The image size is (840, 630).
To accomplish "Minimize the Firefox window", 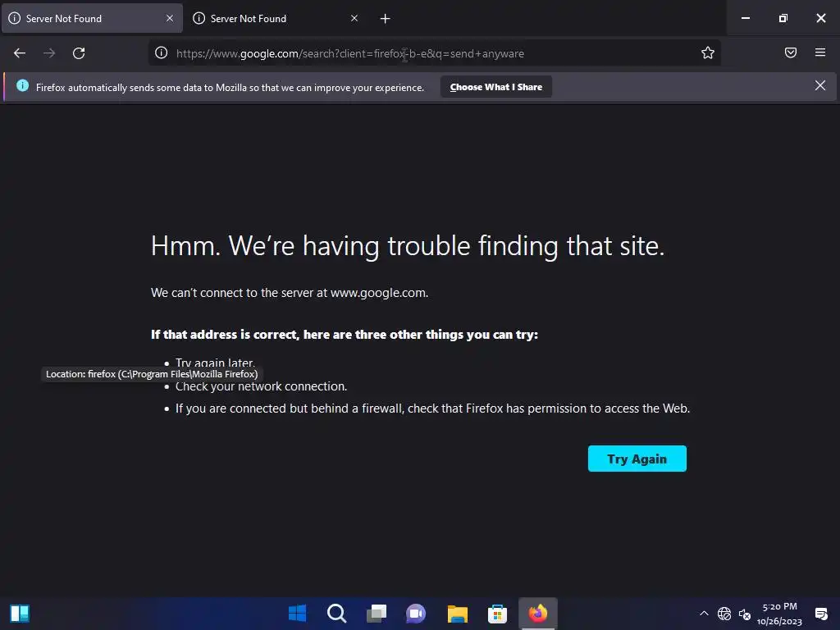I will tap(745, 18).
